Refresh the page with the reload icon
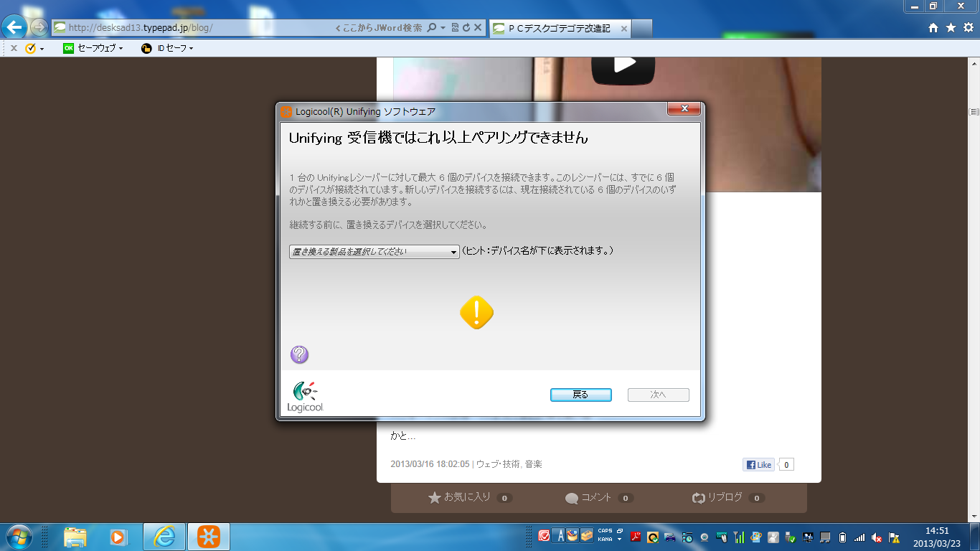This screenshot has height=551, width=980. [466, 27]
